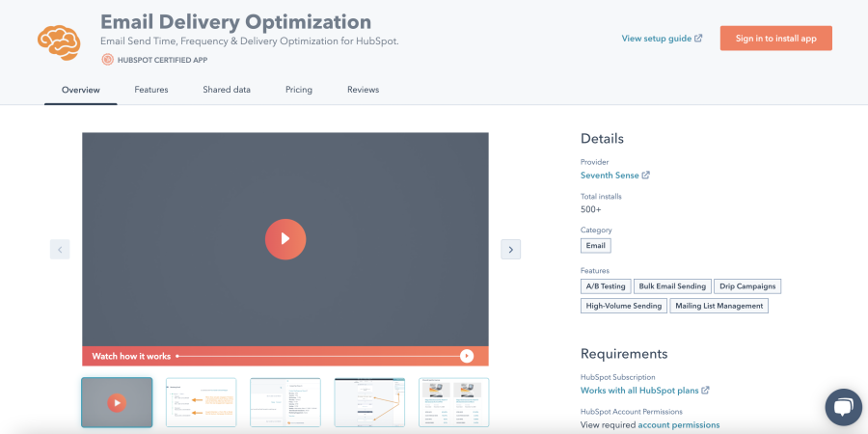Go to previous carousel slide arrow
Viewport: 868px width, 434px height.
pyautogui.click(x=60, y=250)
